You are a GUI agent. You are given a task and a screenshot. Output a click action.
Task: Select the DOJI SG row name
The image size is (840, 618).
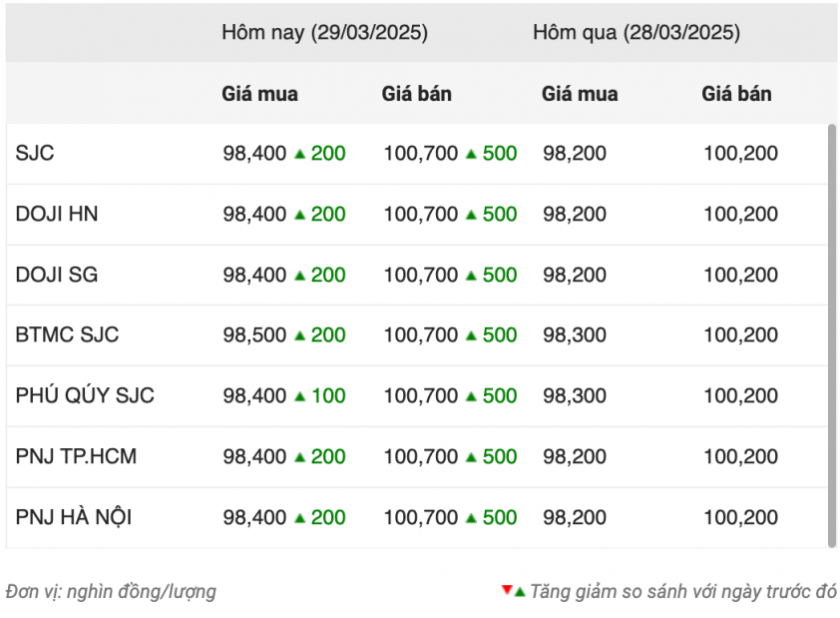[x=57, y=275]
